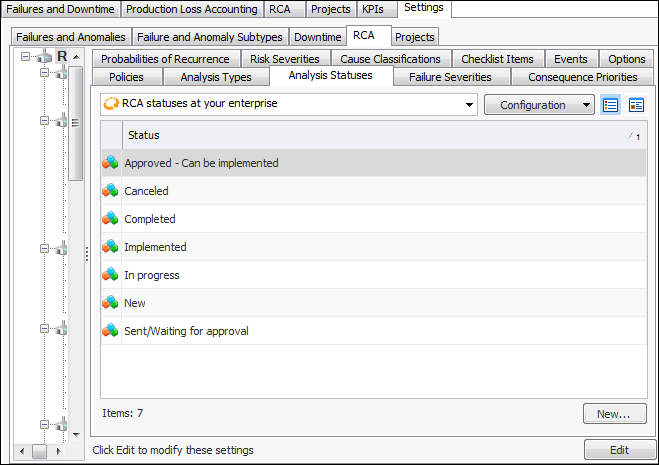Image resolution: width=659 pixels, height=465 pixels.
Task: Switch to list view icon
Action: click(610, 105)
